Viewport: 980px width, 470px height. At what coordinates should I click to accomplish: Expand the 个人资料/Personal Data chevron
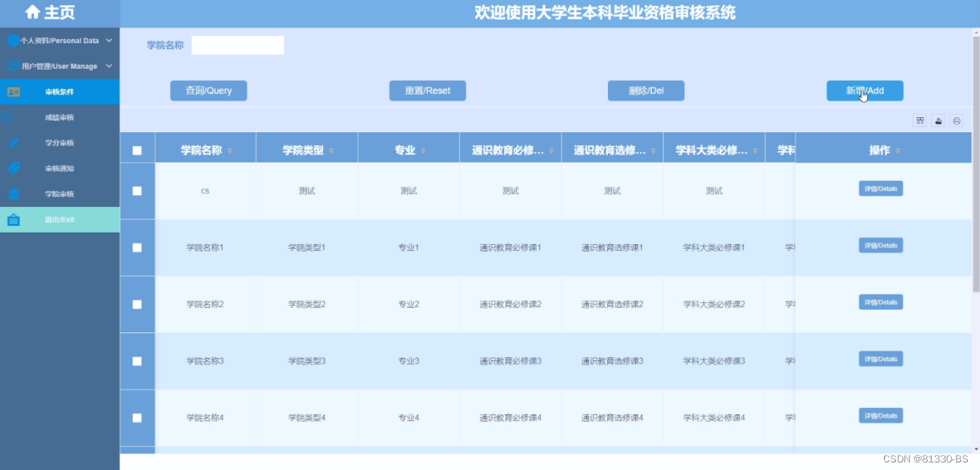(x=109, y=41)
